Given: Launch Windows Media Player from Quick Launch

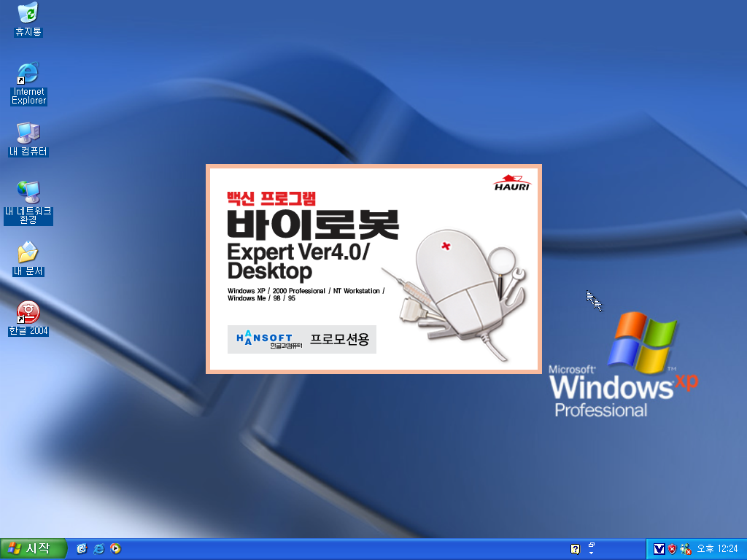Looking at the screenshot, I should (x=115, y=548).
